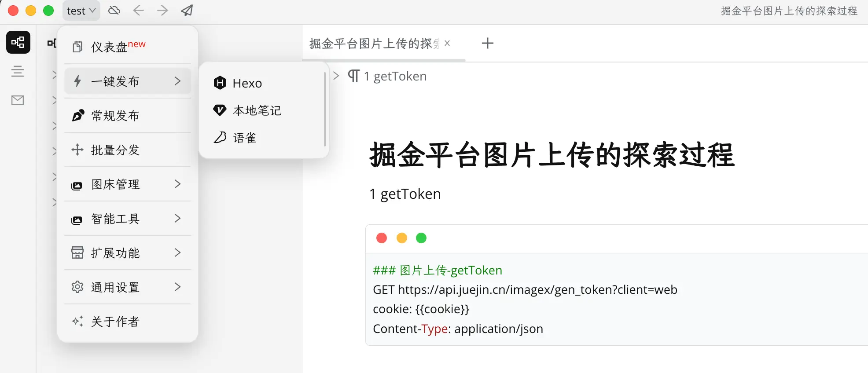Open the 智能工具 submenu
Viewport: 868px width, 373px height.
(128, 218)
